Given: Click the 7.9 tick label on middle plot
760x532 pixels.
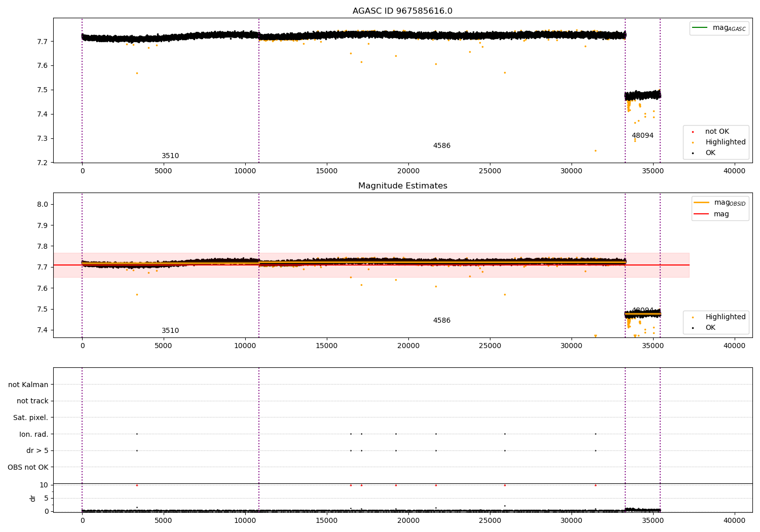Looking at the screenshot, I should point(43,225).
